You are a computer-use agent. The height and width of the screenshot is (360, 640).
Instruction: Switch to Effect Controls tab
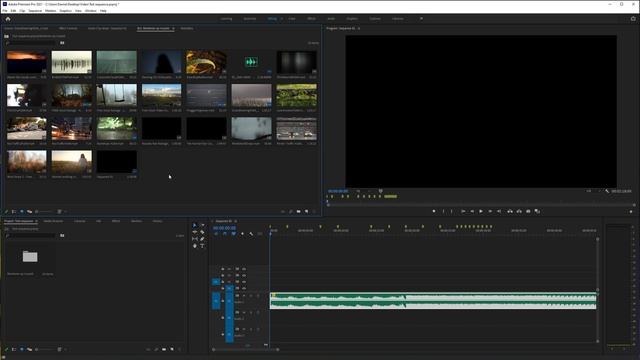68,29
